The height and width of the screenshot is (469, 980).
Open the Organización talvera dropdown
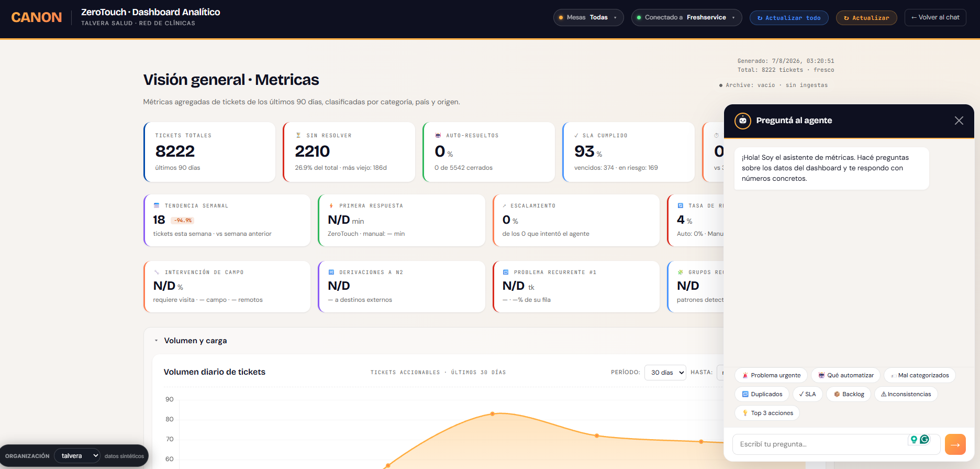click(77, 456)
